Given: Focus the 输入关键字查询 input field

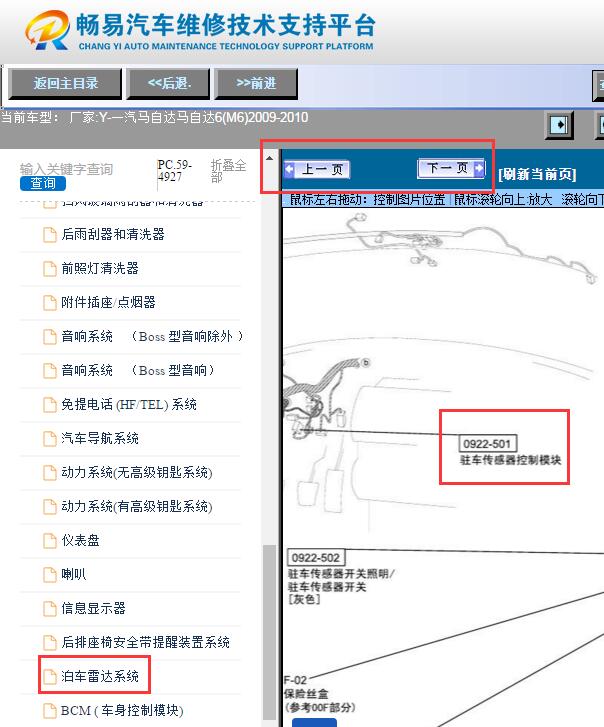Looking at the screenshot, I should pyautogui.click(x=66, y=169).
